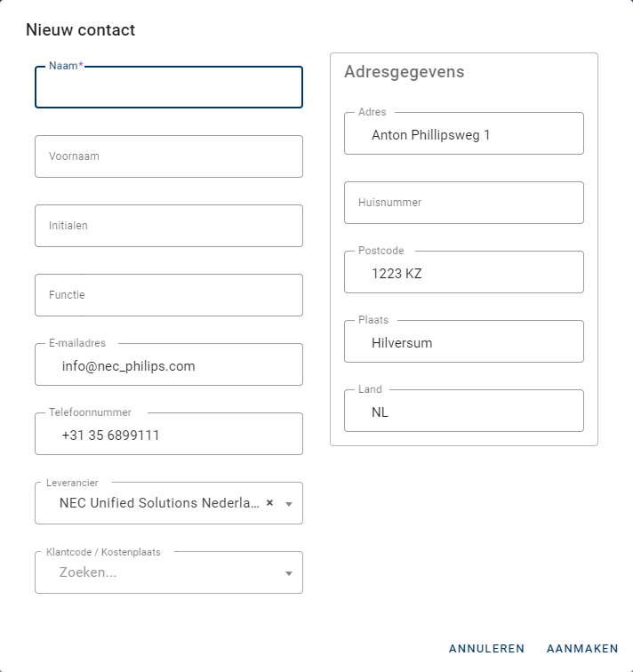Click the Land field
The height and width of the screenshot is (672, 633).
tap(463, 412)
